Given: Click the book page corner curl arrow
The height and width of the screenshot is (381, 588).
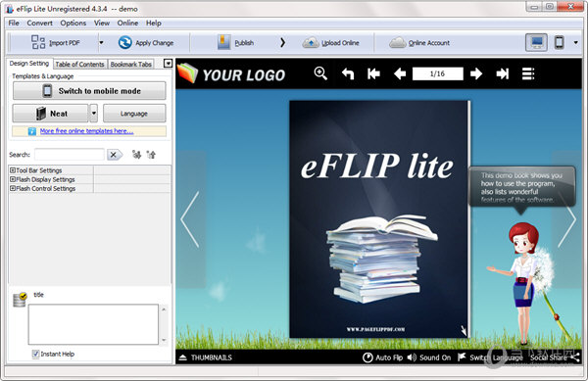Looking at the screenshot, I should pyautogui.click(x=464, y=330).
